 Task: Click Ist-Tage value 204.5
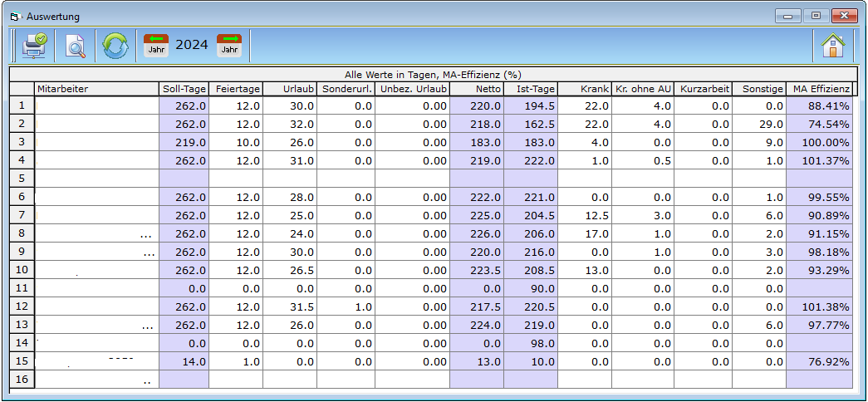(x=530, y=215)
